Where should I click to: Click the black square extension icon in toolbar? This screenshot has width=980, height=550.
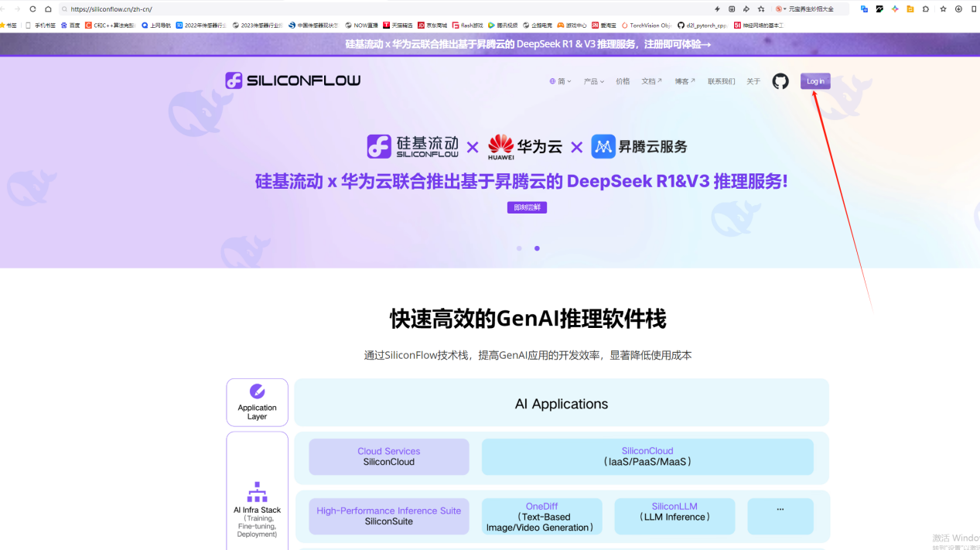(879, 9)
